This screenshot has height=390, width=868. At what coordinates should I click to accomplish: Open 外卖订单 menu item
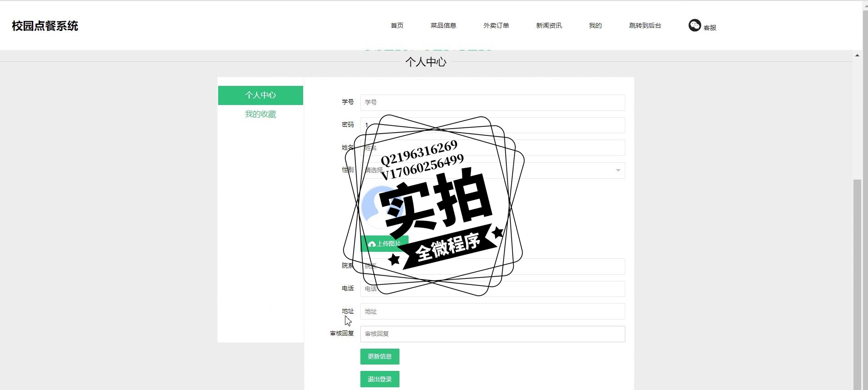click(x=496, y=25)
